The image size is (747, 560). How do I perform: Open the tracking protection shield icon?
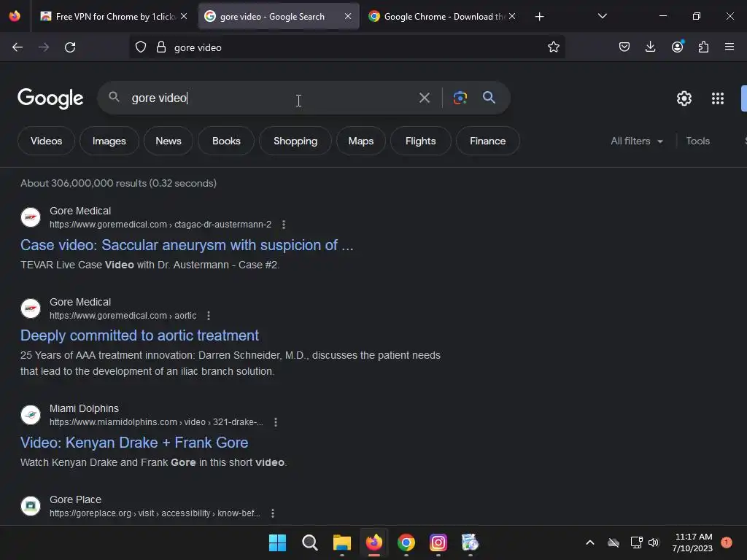pos(141,47)
